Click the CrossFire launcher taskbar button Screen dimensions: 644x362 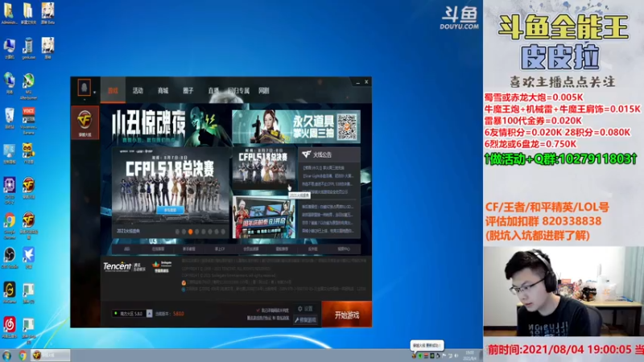pyautogui.click(x=50, y=356)
